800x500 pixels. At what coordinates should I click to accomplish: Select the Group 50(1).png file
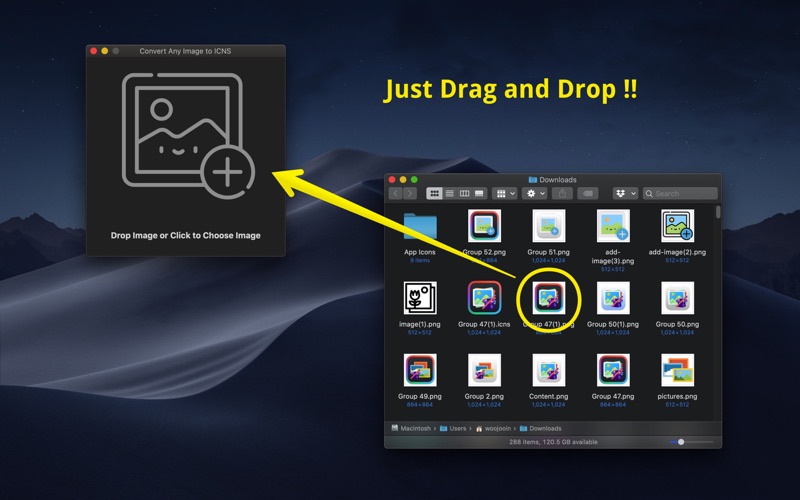(613, 297)
